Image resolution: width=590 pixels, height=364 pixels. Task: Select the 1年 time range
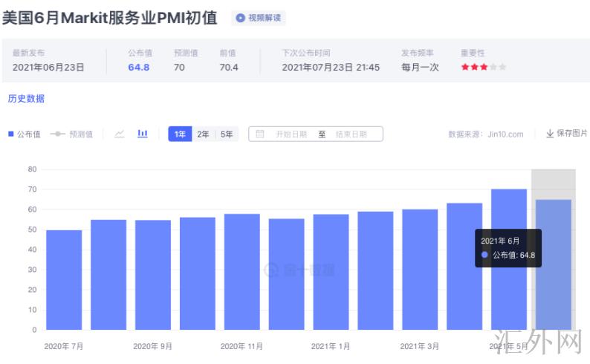(180, 134)
